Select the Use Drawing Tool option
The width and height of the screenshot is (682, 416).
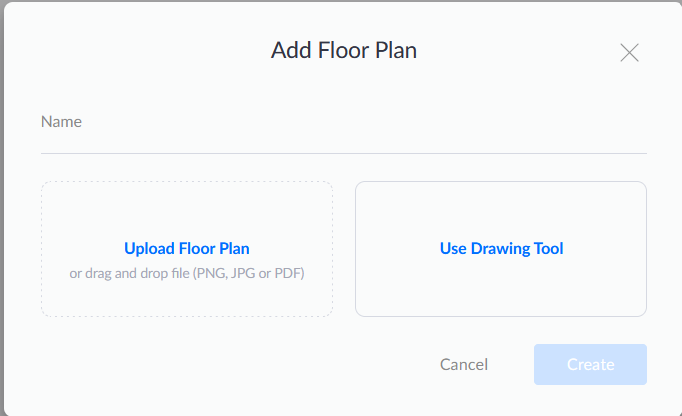[501, 248]
